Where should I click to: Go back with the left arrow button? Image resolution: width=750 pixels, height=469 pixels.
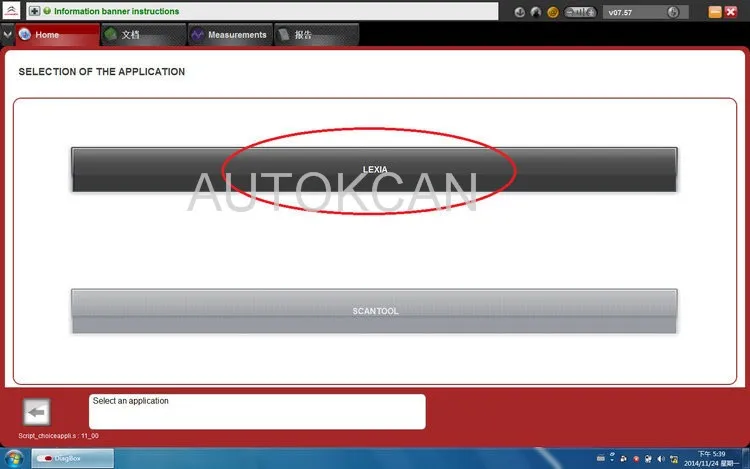(36, 412)
